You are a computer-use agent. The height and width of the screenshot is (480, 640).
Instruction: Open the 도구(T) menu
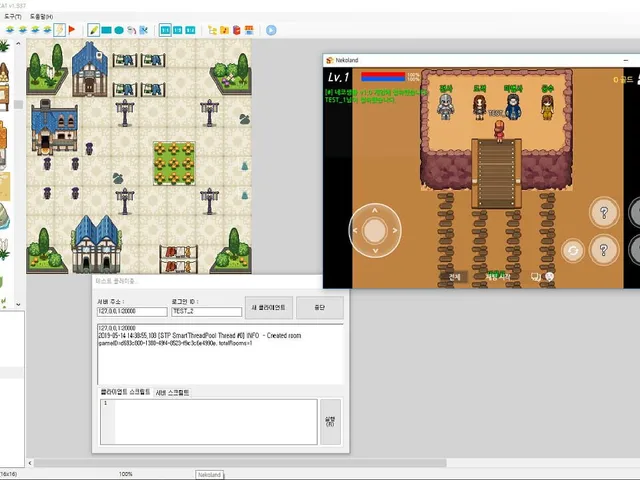12,17
